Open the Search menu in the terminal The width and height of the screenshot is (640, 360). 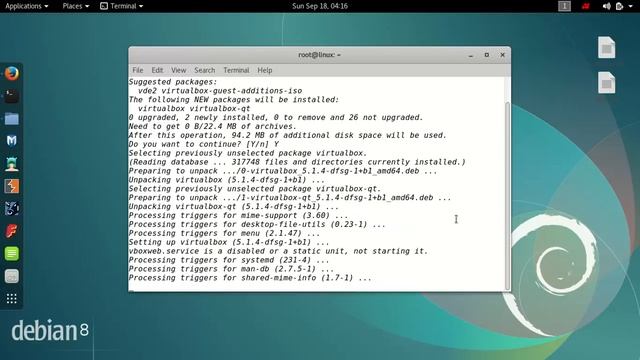[x=204, y=70]
